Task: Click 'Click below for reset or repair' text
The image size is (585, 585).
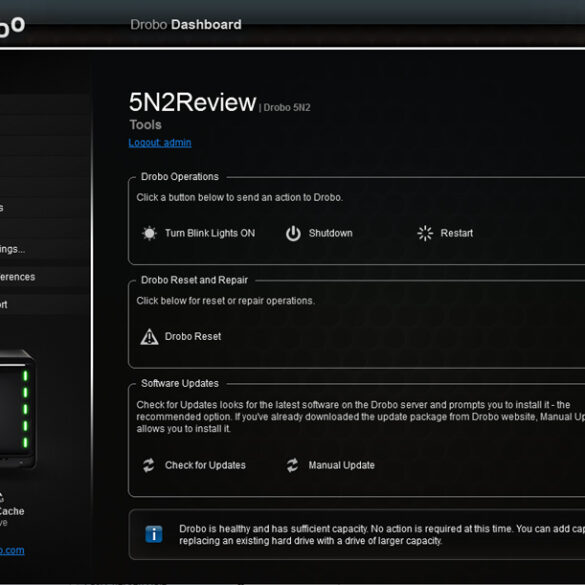Action: 225,301
